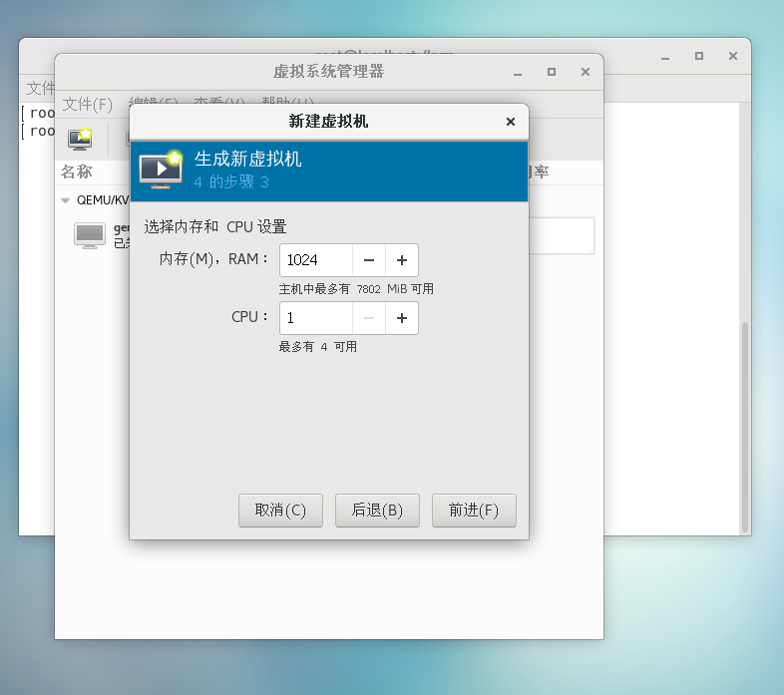The height and width of the screenshot is (695, 784).
Task: Click the RAM value input field
Action: (x=315, y=260)
